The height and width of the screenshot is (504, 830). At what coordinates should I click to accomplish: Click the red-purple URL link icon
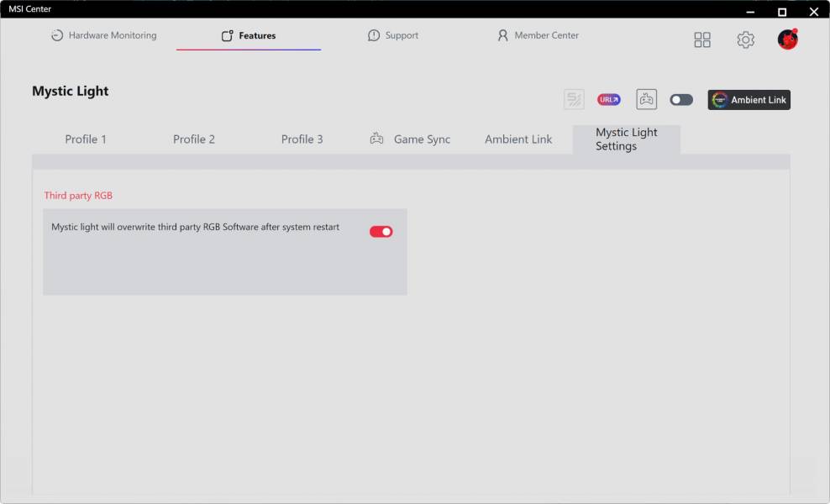[x=609, y=100]
